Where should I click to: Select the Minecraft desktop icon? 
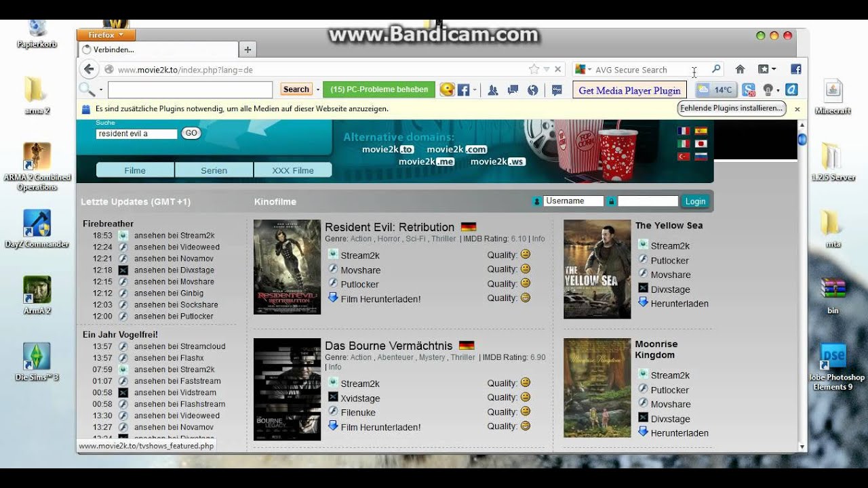click(x=833, y=97)
